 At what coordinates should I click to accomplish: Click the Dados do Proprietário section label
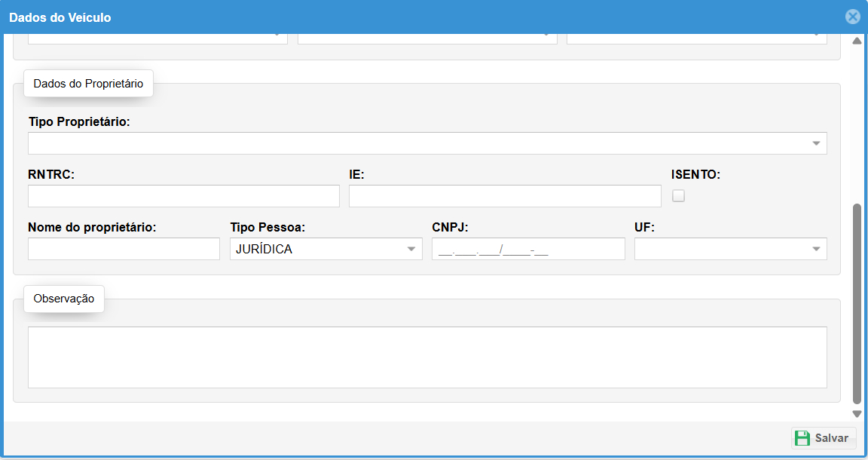88,84
